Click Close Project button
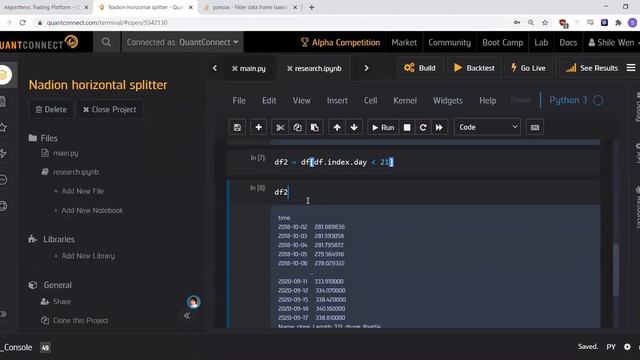The height and width of the screenshot is (360, 640). 110,109
